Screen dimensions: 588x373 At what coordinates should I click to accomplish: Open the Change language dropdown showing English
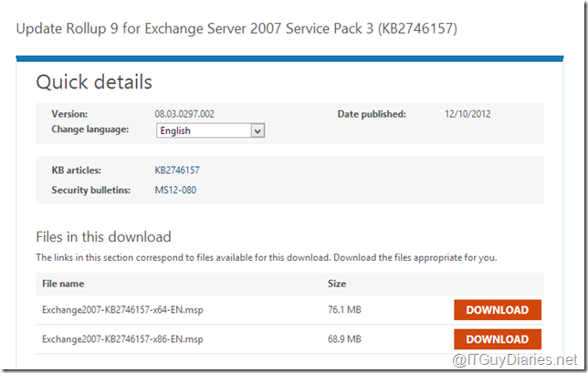210,130
